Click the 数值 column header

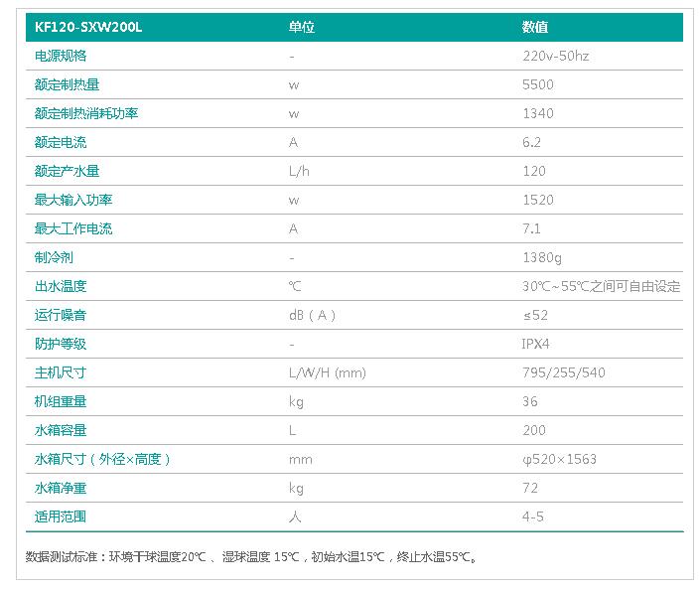[x=535, y=28]
